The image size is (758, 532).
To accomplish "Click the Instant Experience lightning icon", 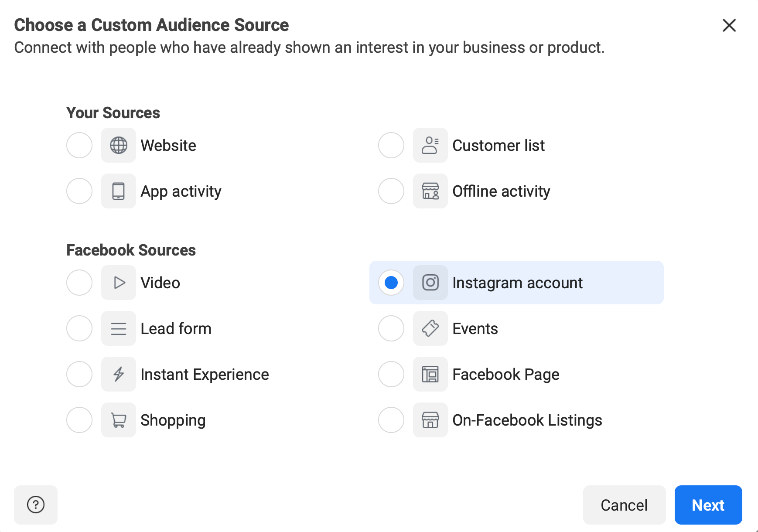I will 119,374.
